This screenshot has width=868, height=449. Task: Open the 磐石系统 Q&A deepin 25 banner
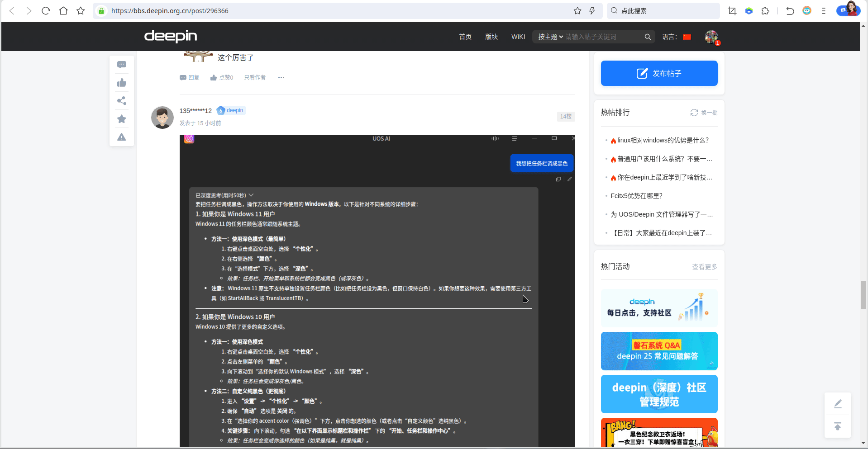pos(659,351)
